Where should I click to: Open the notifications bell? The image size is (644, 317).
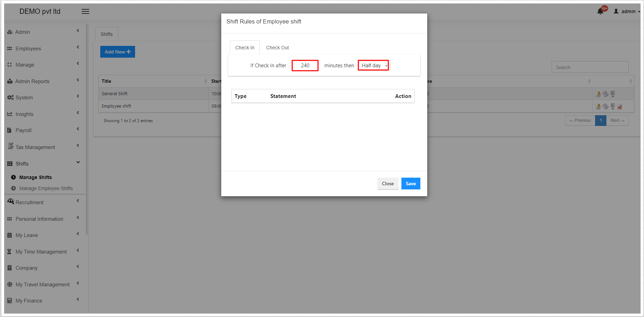(x=600, y=11)
